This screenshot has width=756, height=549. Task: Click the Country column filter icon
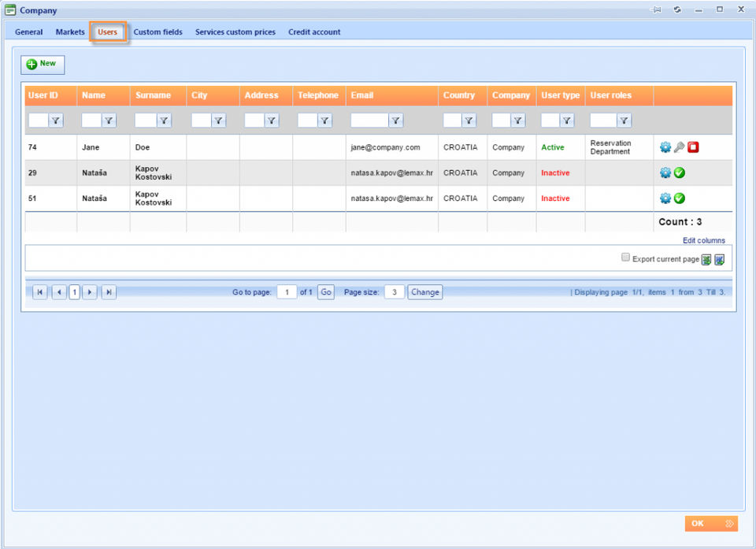[x=469, y=121]
